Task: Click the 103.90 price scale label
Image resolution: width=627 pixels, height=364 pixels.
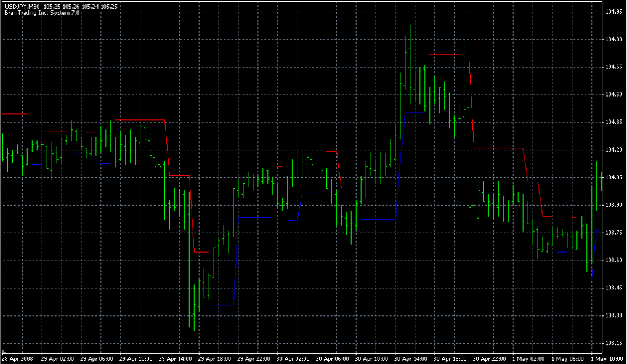Action: [x=613, y=205]
